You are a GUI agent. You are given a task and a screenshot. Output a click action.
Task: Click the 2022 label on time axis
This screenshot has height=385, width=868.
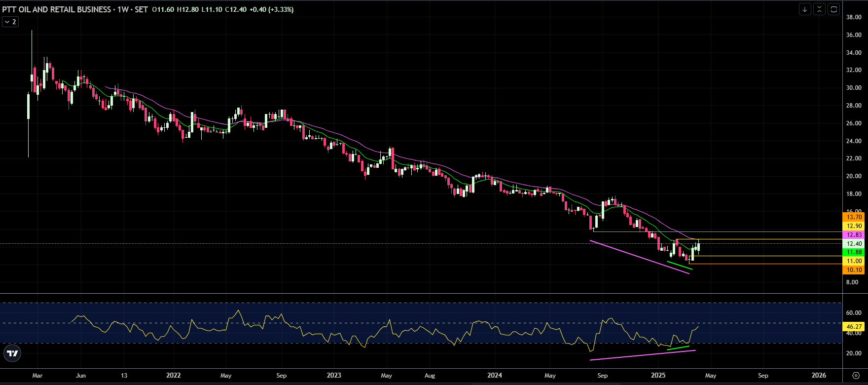(x=174, y=375)
